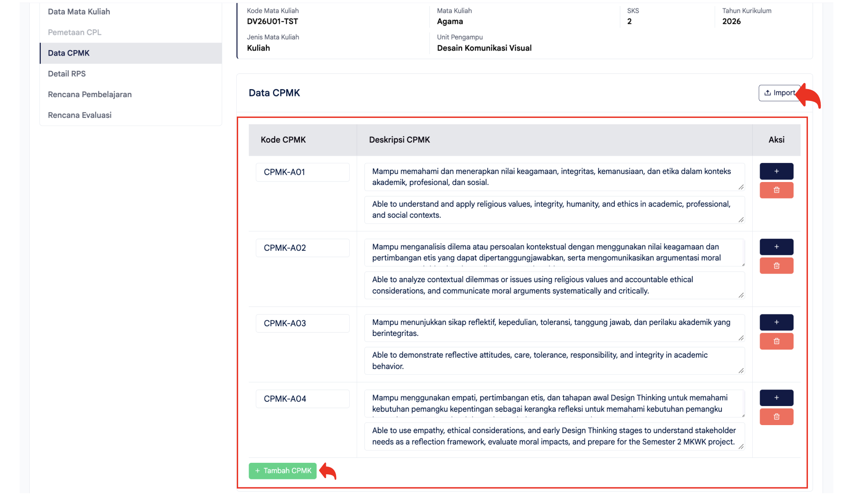Edit the English description 'Able to analyze contextual dilemmas'
The width and height of the screenshot is (847, 504).
click(555, 285)
